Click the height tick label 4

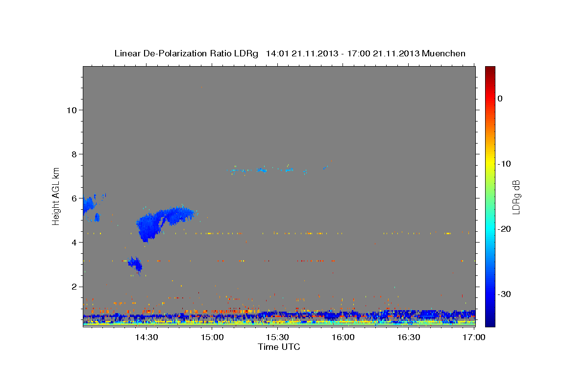tap(74, 242)
